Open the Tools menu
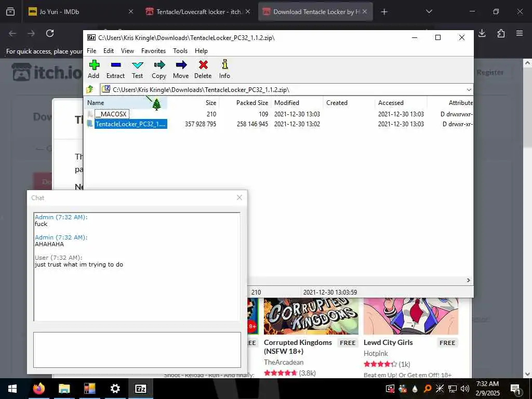This screenshot has height=399, width=532. tap(180, 51)
